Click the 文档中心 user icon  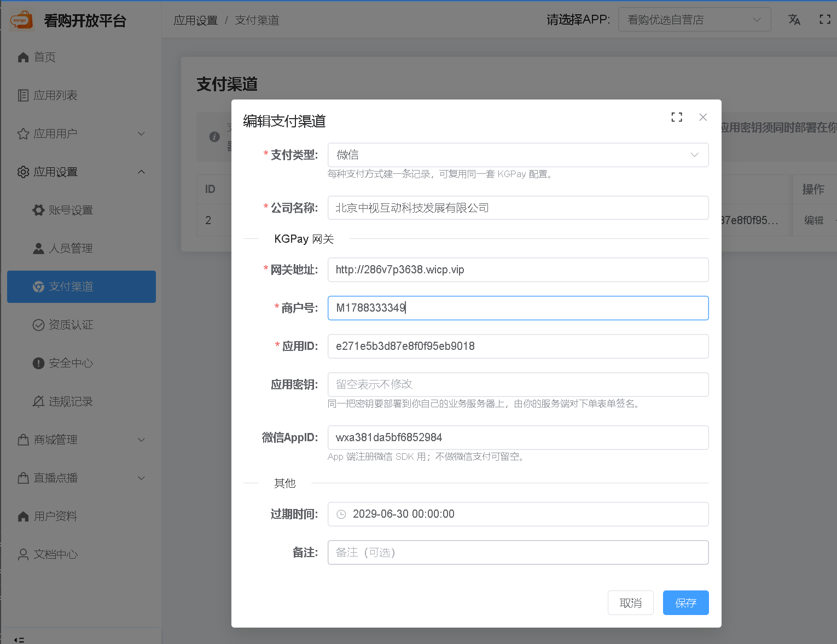23,554
